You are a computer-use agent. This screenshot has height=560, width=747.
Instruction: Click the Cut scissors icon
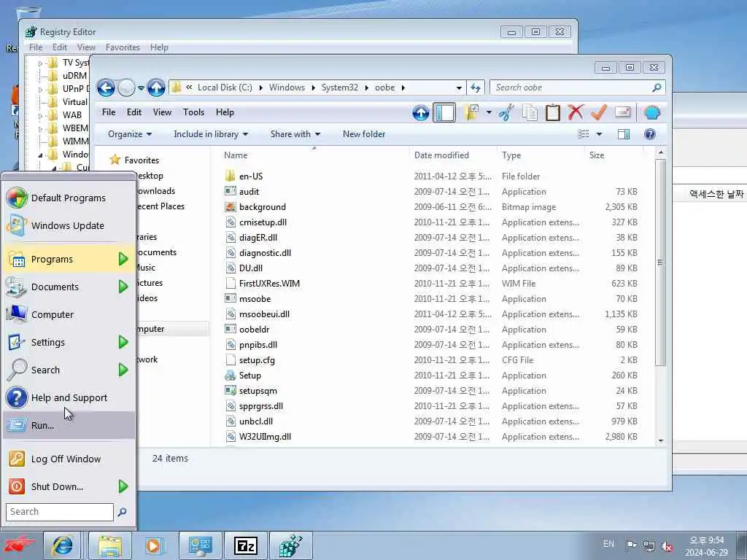point(506,113)
